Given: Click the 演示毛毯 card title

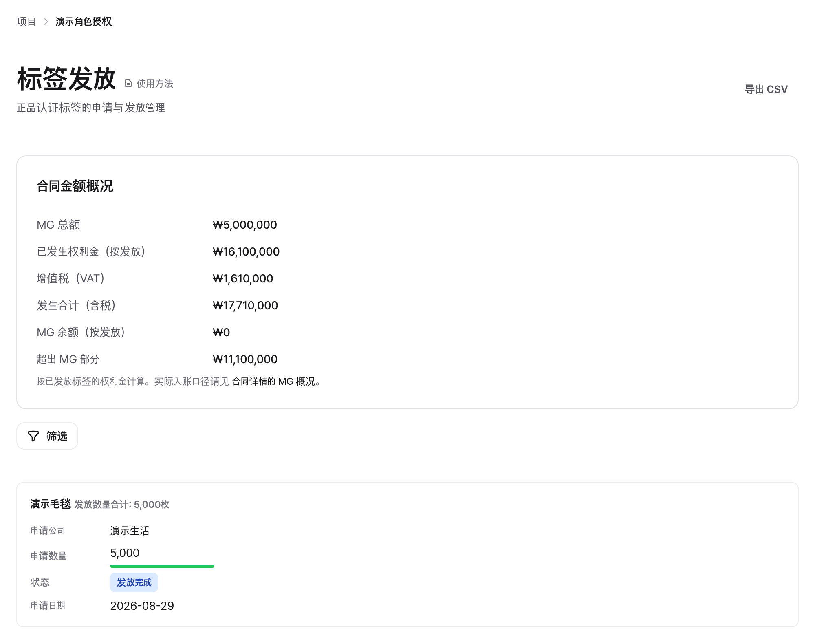Looking at the screenshot, I should pos(51,504).
